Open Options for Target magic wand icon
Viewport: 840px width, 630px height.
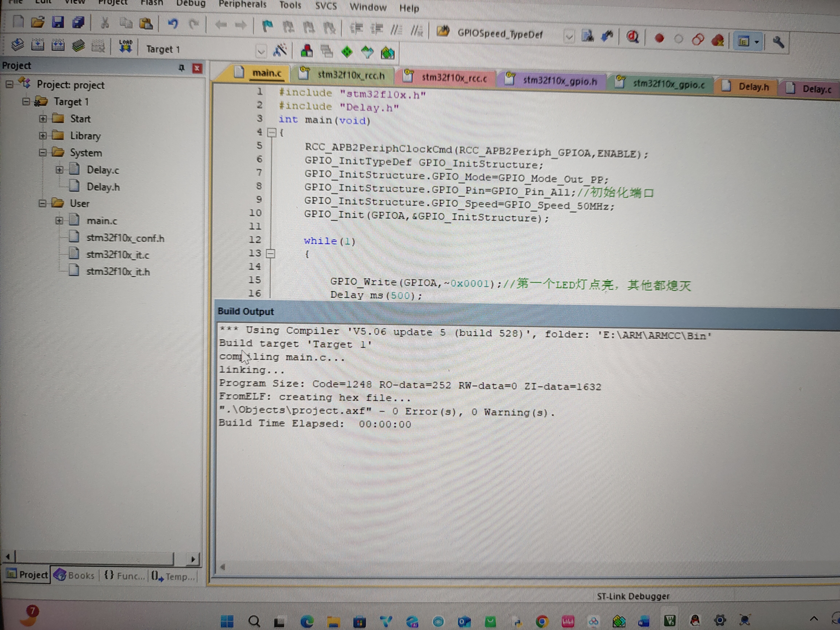pyautogui.click(x=280, y=50)
